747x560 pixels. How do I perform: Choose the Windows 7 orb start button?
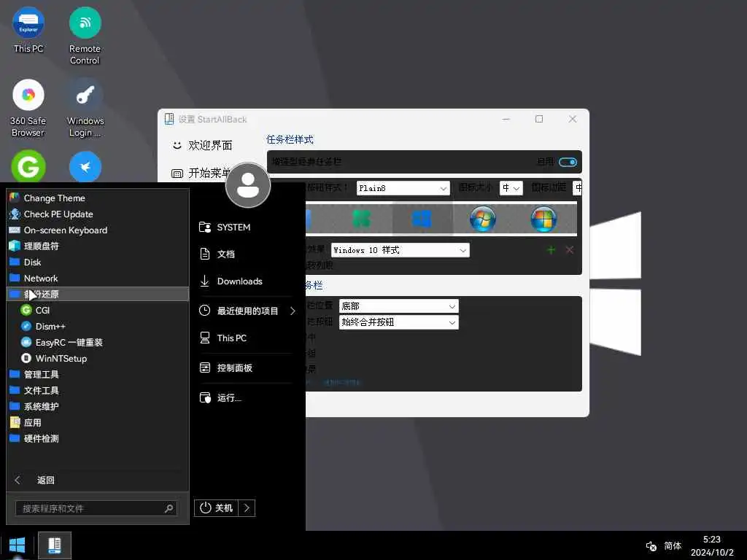[x=483, y=219]
